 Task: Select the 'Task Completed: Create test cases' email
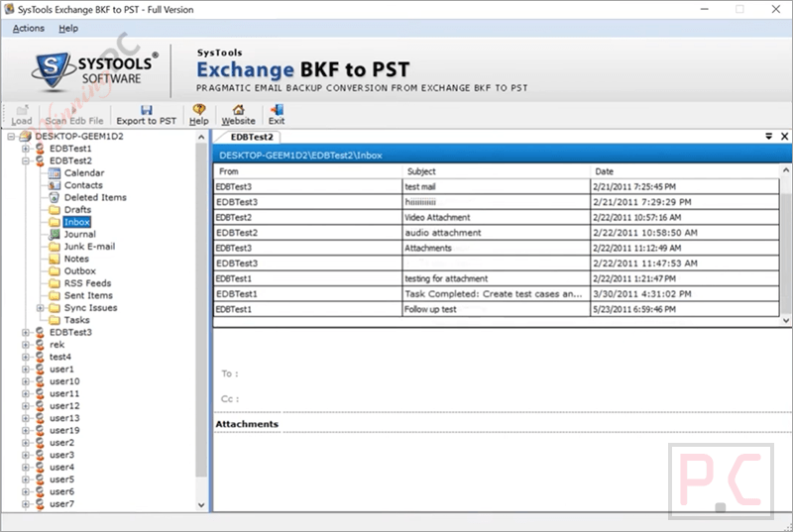pos(497,293)
